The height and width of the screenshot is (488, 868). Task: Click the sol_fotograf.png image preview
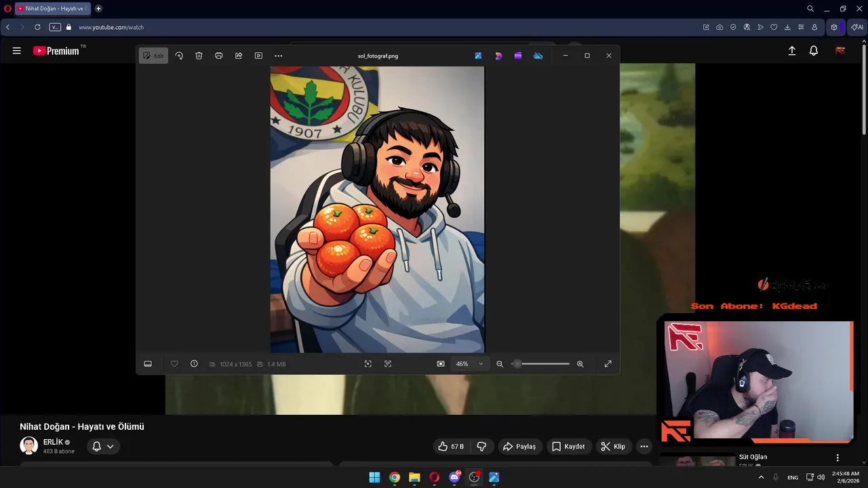pyautogui.click(x=377, y=209)
